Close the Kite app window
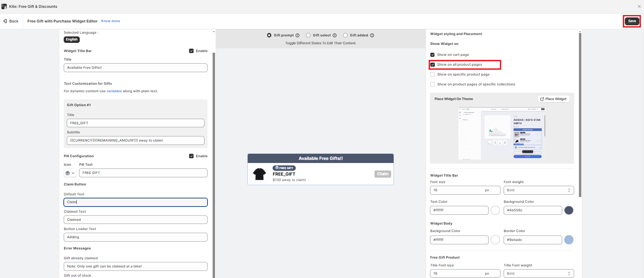 point(639,6)
